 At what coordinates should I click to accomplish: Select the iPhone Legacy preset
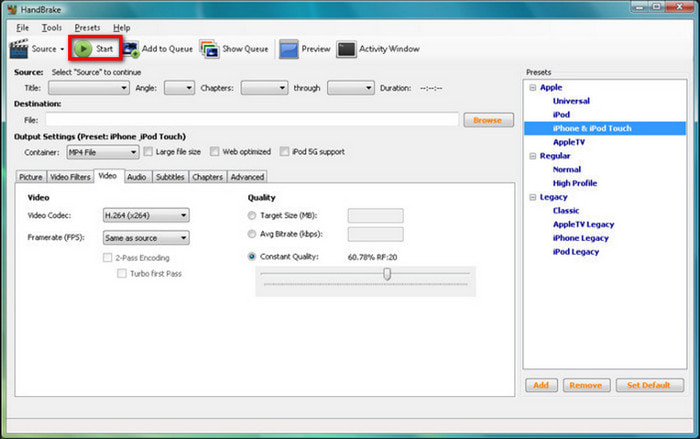point(580,238)
